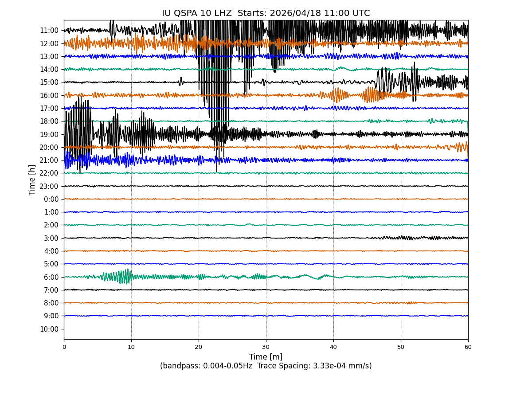Click the "Time [m]" x-axis label
This screenshot has height=399, width=532.
266,357
